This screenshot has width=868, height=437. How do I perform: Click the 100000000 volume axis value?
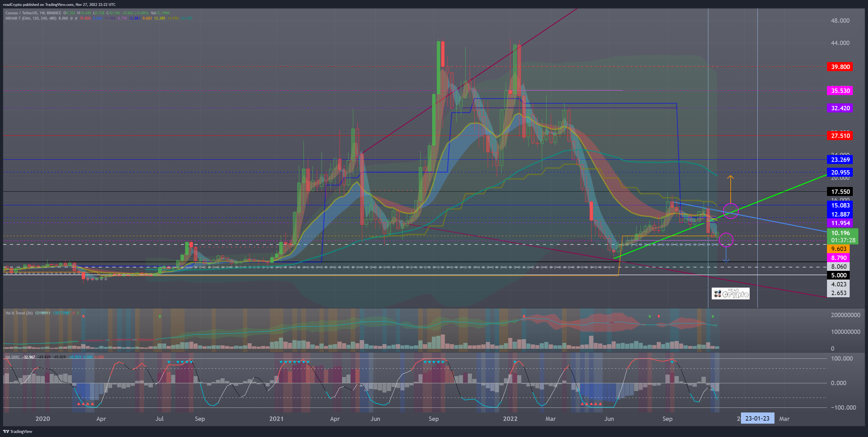pos(845,332)
